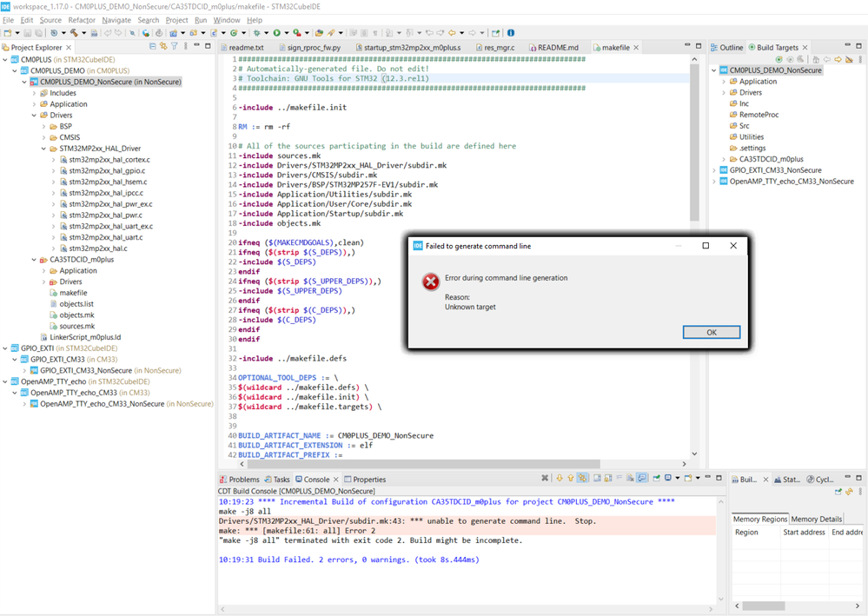Screen dimensions: 868x616
Task: Expand GPIO_EXTI_CM33_NonSecure in Project Explorer
Action: tap(24, 370)
